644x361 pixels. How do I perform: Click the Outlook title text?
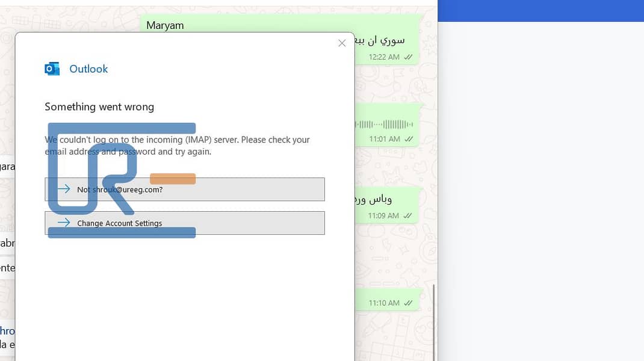pyautogui.click(x=88, y=69)
